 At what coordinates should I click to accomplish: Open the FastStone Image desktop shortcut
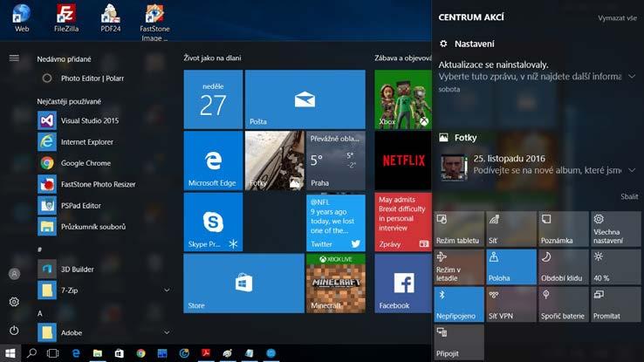(x=154, y=22)
